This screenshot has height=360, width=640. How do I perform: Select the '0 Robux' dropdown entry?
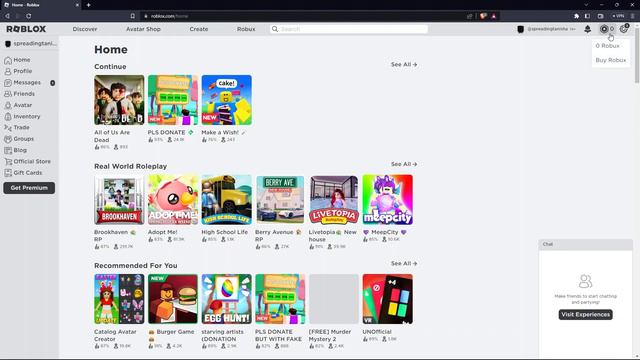pos(607,46)
